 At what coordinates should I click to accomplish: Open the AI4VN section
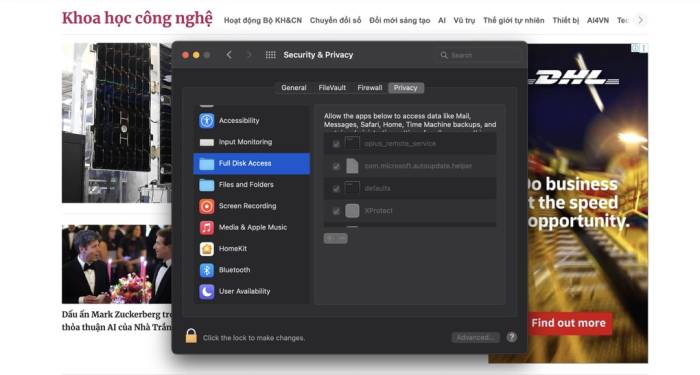pyautogui.click(x=598, y=21)
